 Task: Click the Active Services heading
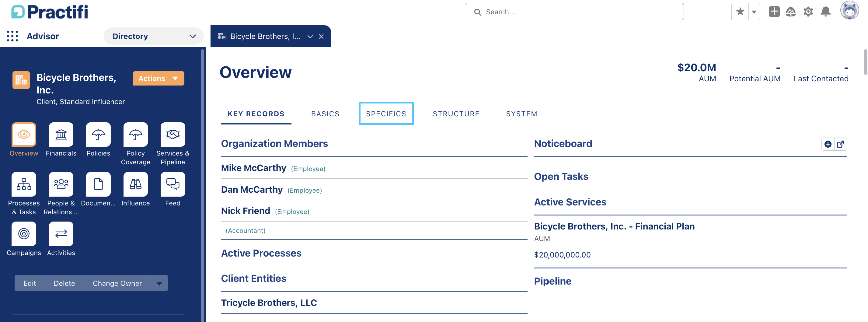(570, 202)
